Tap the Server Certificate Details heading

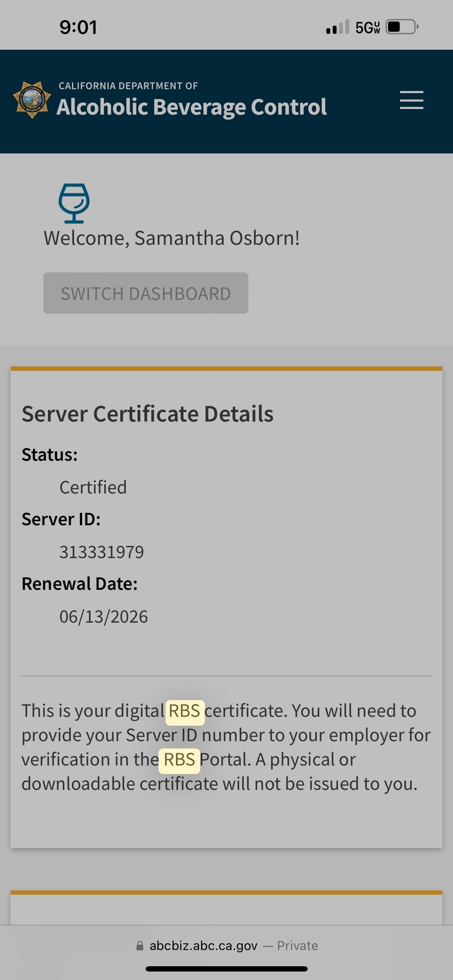147,413
